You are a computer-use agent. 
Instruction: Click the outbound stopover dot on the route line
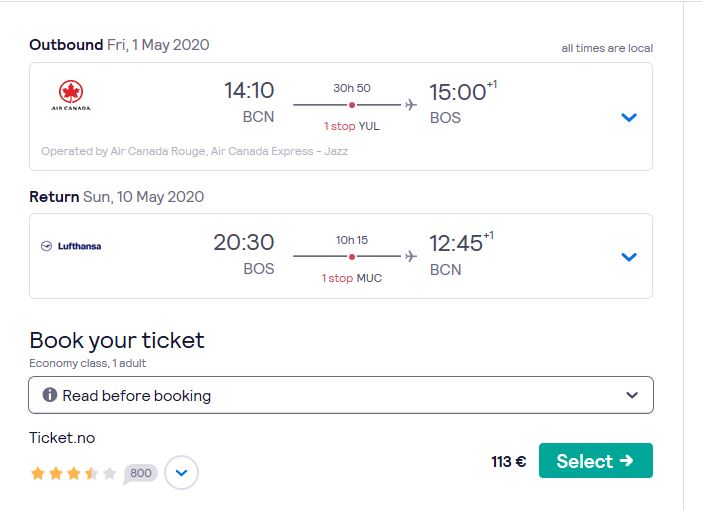click(352, 105)
